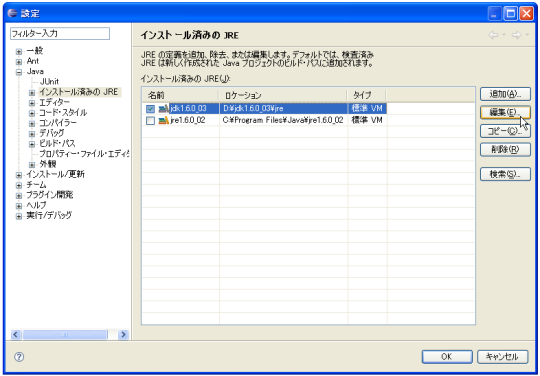
Task: Select the チーム tree item label
Action: (36, 185)
